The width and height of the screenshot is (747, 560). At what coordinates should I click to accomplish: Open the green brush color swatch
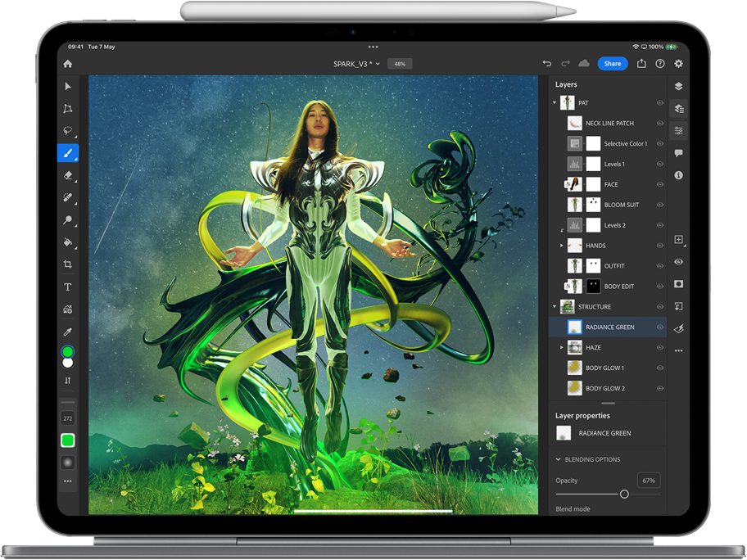click(x=68, y=440)
